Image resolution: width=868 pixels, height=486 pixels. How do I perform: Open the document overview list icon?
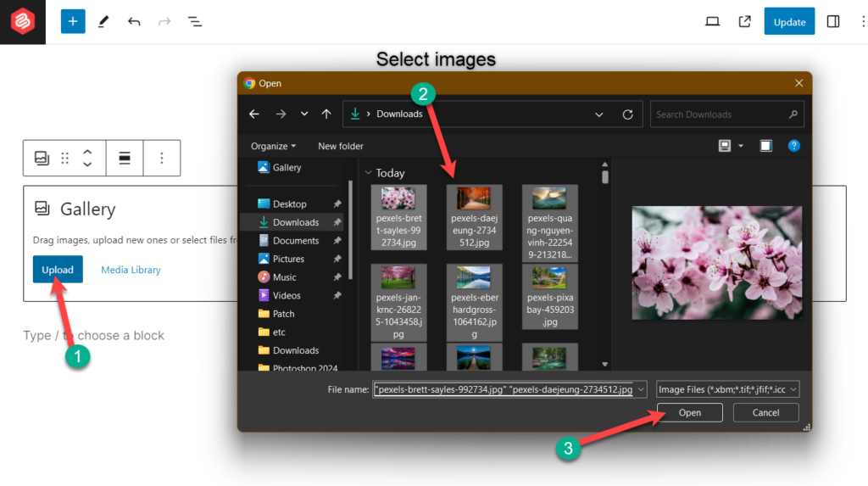click(x=195, y=21)
